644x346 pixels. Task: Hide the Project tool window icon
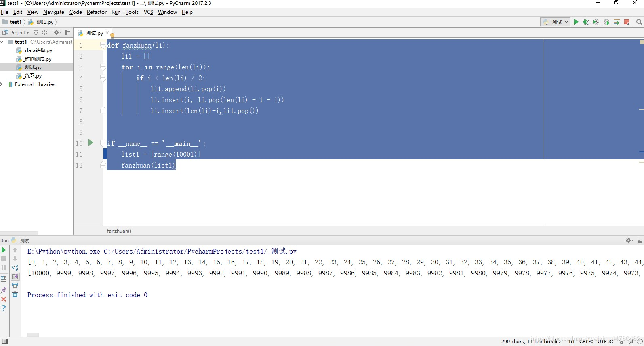68,32
